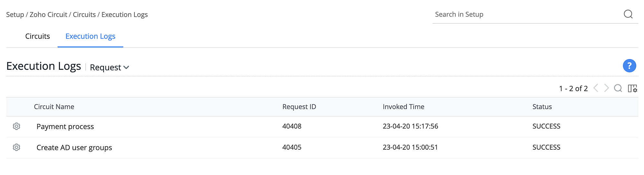Click the gear icon beside Create AD user groups
This screenshot has height=175, width=644.
[16, 147]
